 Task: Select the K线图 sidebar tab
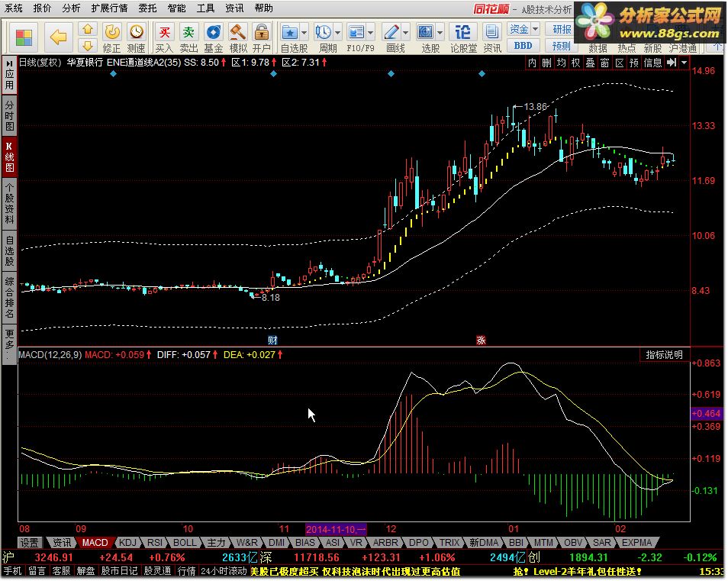(9, 157)
